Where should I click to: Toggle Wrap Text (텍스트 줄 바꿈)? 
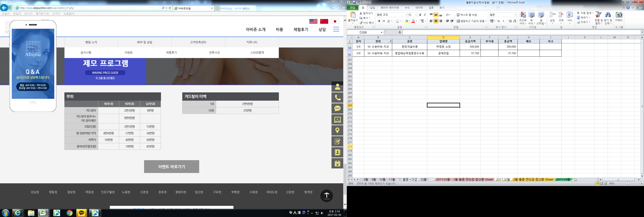(x=467, y=15)
